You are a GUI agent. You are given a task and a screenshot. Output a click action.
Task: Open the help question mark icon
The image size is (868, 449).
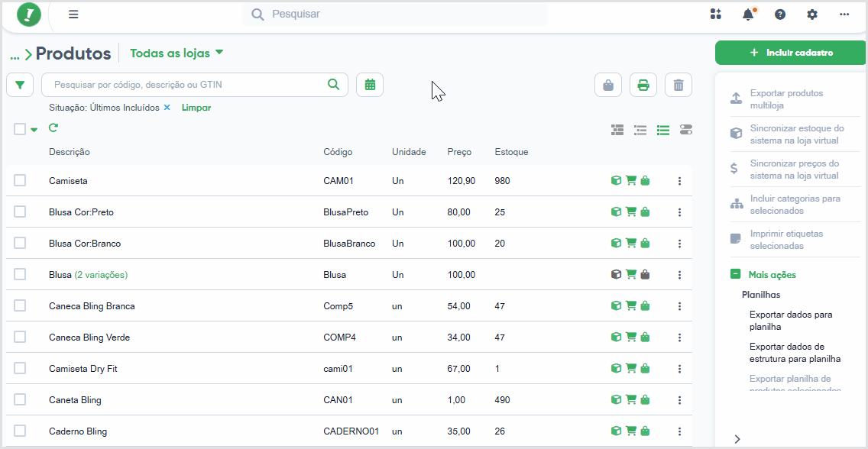pos(780,15)
